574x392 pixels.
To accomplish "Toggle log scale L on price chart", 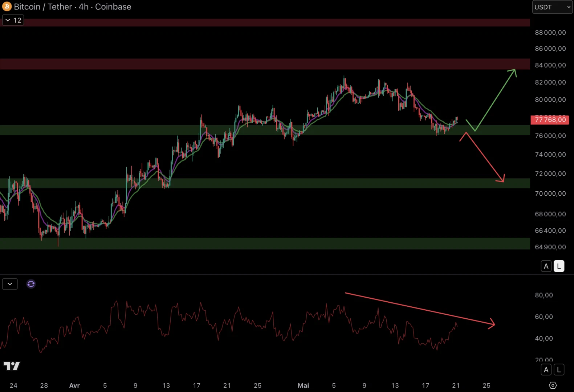I will tap(559, 266).
